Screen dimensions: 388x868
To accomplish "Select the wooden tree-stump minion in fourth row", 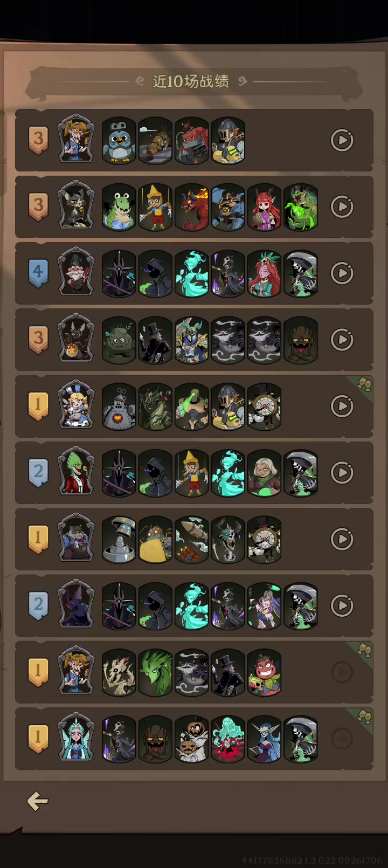I will pos(300,340).
